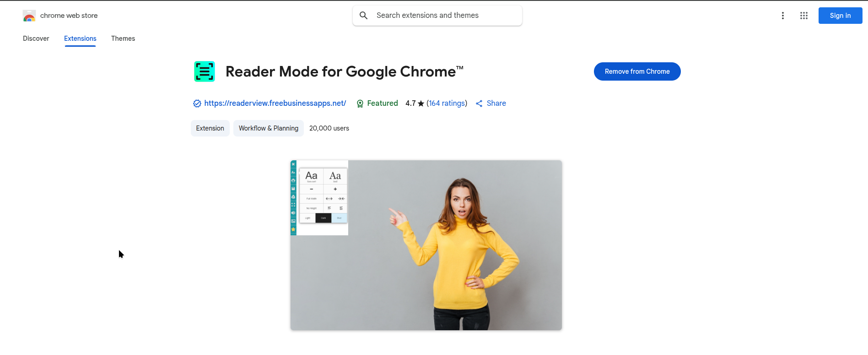Image resolution: width=868 pixels, height=355 pixels.
Task: Sign in to the web store
Action: tap(840, 16)
